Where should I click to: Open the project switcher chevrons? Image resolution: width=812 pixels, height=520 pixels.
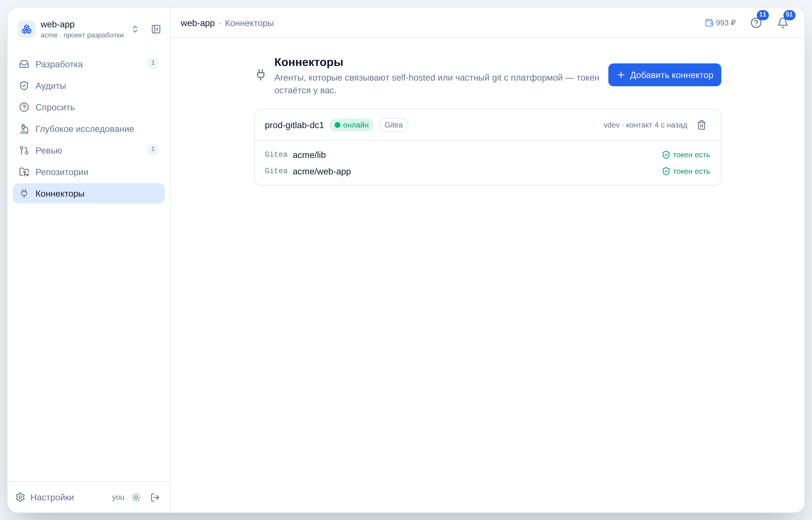click(135, 29)
